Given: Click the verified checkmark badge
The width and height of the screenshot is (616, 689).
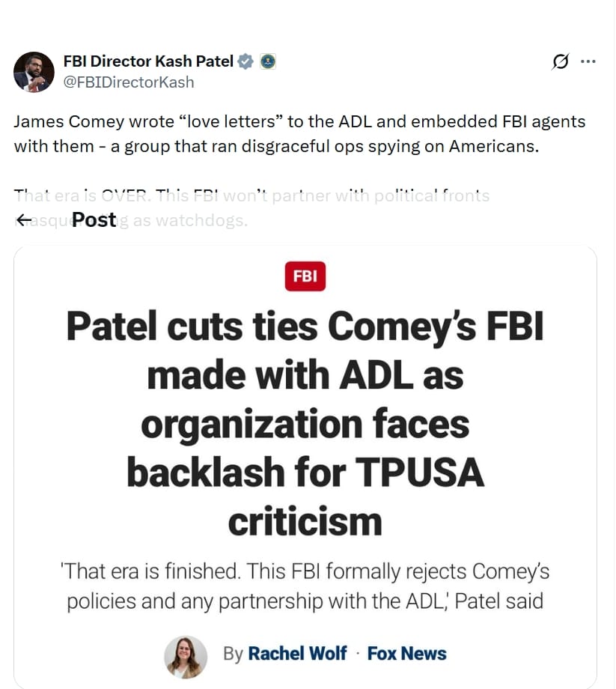Looking at the screenshot, I should tap(246, 61).
